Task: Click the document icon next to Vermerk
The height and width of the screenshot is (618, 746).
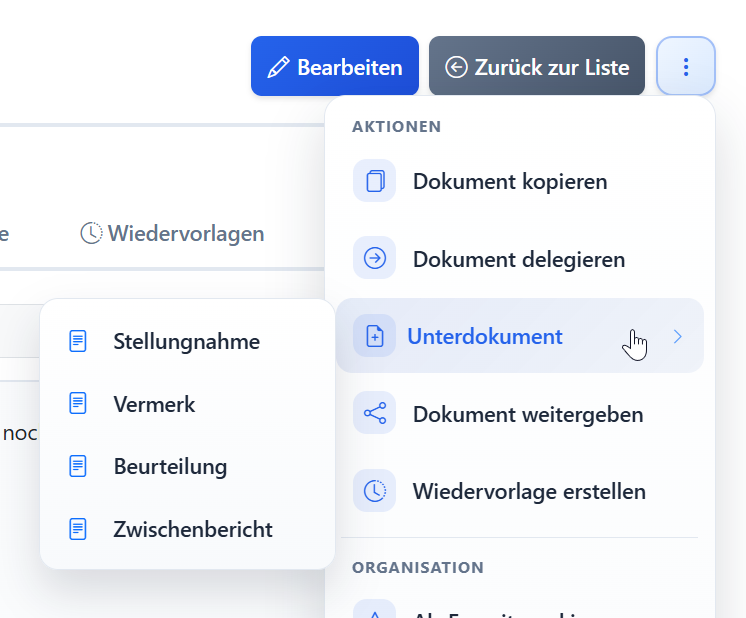Action: click(x=77, y=404)
